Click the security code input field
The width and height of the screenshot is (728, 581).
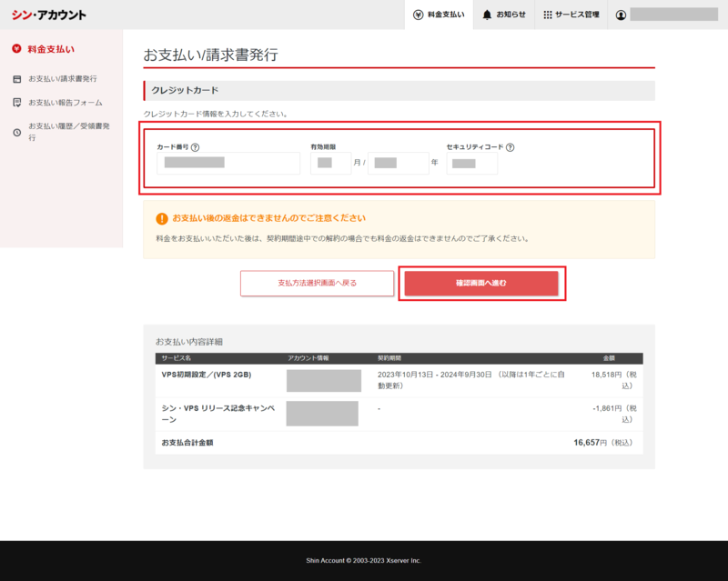471,164
